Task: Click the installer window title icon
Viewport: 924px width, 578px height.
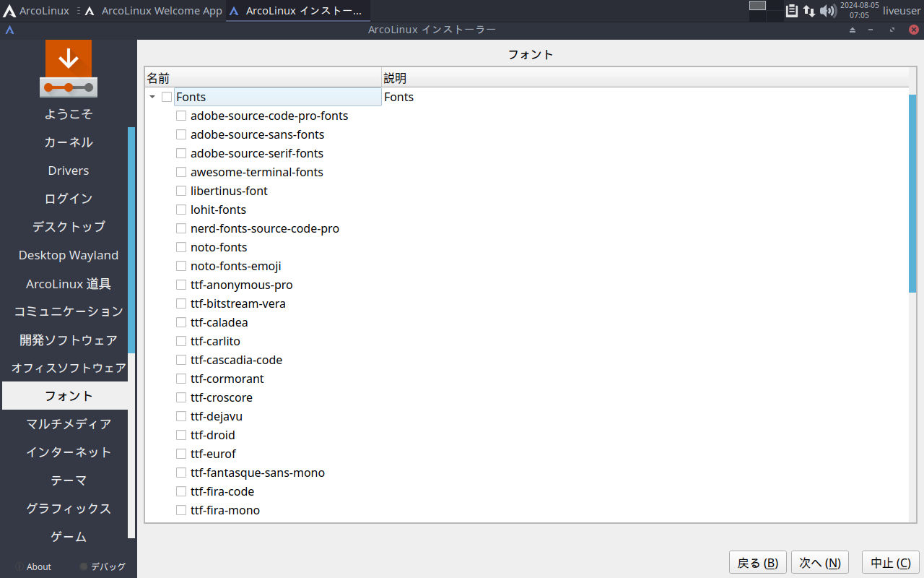Action: (x=9, y=30)
